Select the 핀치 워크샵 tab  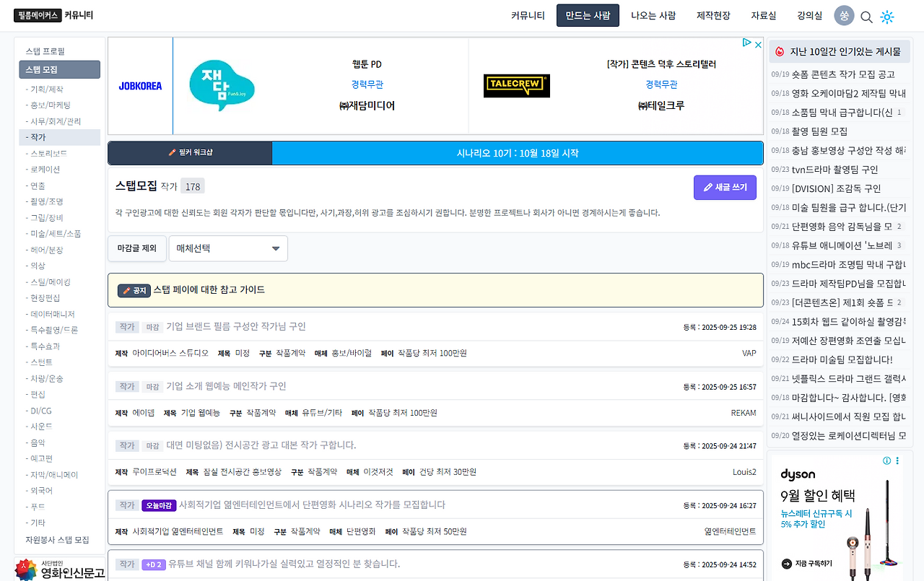tap(190, 152)
